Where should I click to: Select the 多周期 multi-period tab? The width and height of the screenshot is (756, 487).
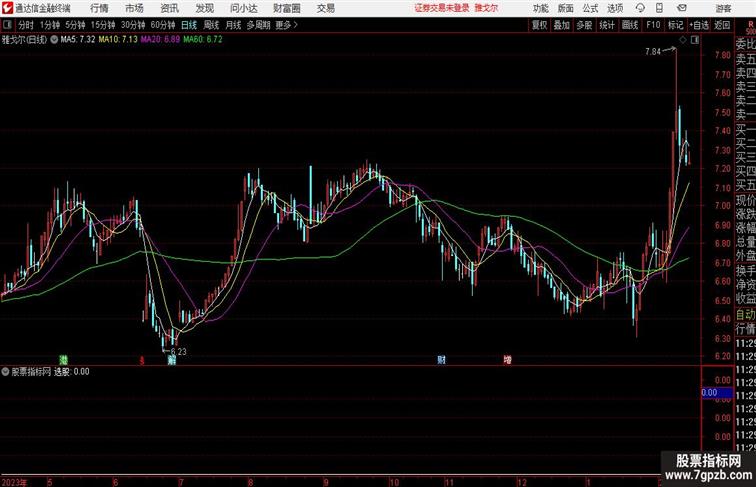(258, 25)
